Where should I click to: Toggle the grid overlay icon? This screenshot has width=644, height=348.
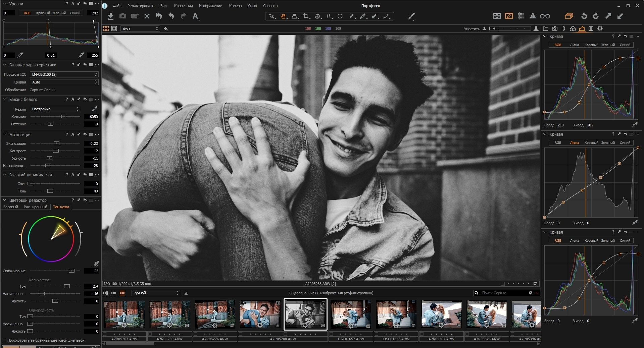(x=521, y=16)
